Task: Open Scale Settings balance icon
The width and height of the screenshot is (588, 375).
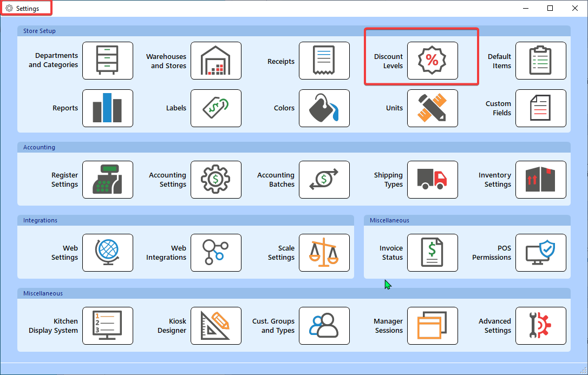Action: pyautogui.click(x=324, y=253)
